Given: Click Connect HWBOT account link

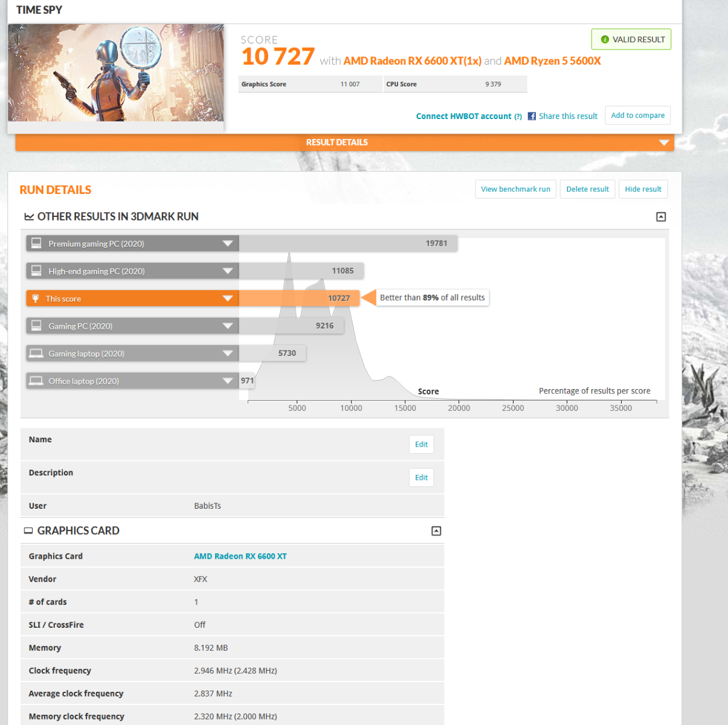Looking at the screenshot, I should [463, 116].
